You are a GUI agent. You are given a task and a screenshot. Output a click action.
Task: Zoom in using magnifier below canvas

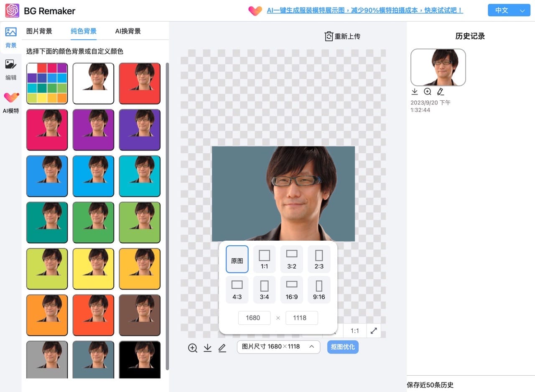[193, 348]
